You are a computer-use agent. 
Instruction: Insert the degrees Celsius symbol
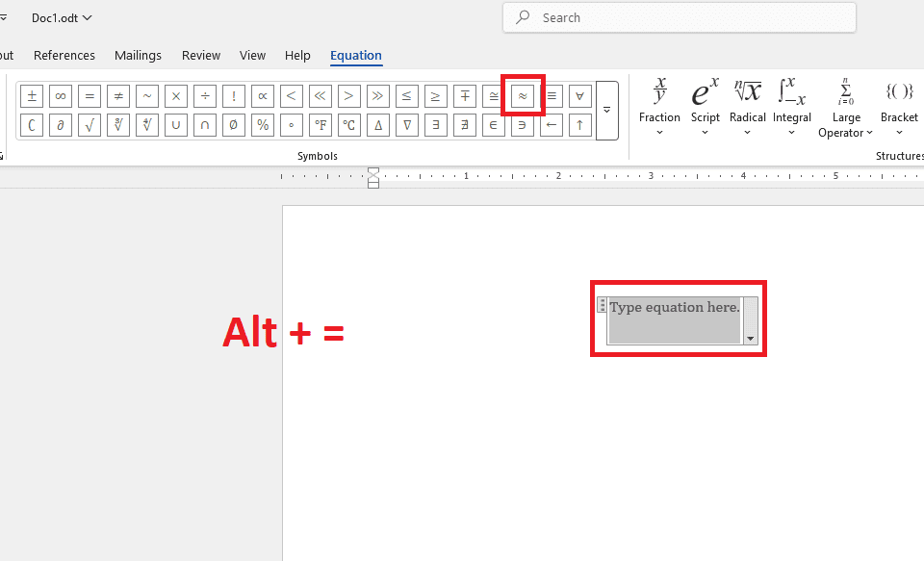[349, 125]
